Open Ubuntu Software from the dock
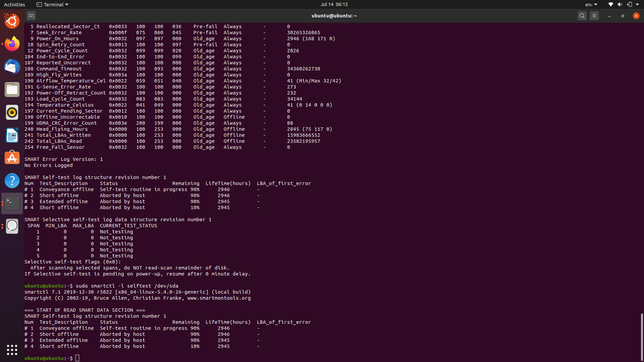644x362 pixels. click(12, 158)
